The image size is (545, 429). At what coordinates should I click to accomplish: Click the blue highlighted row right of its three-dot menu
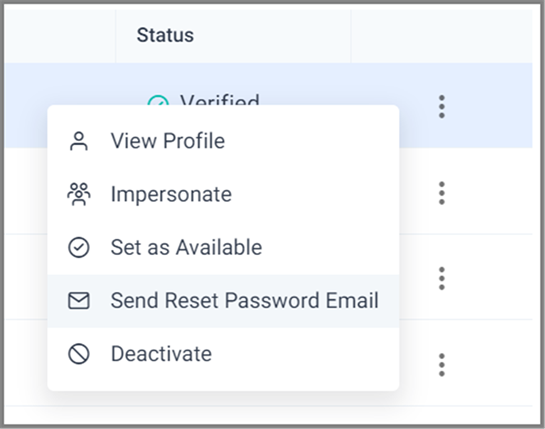[490, 106]
